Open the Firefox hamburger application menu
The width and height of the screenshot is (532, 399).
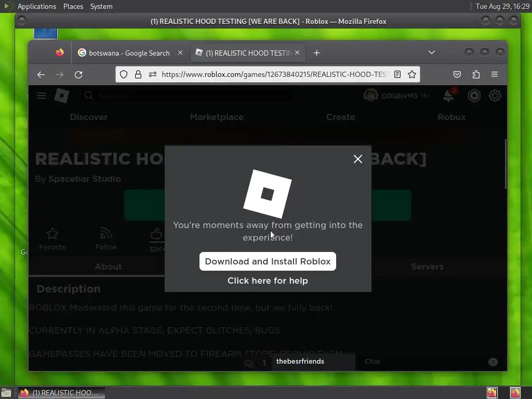[495, 74]
